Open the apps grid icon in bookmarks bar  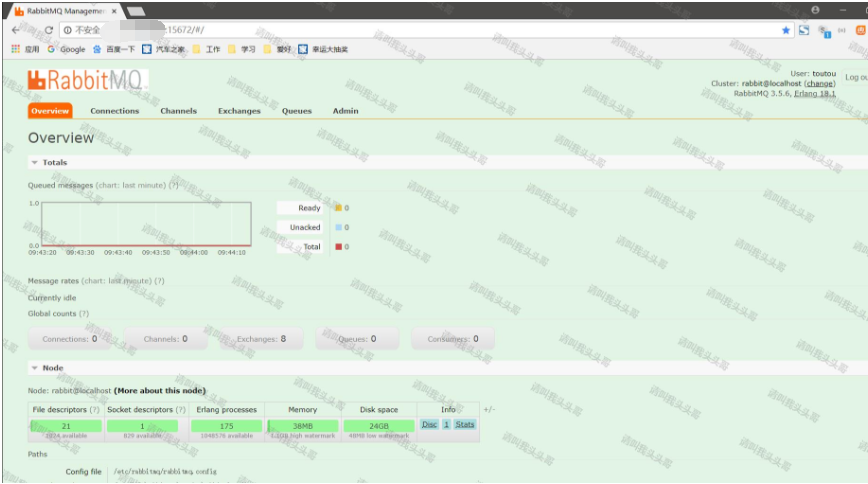16,49
